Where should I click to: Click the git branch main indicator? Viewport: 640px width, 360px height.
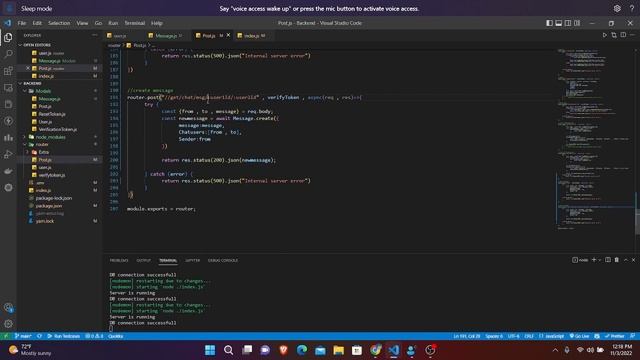[23, 336]
